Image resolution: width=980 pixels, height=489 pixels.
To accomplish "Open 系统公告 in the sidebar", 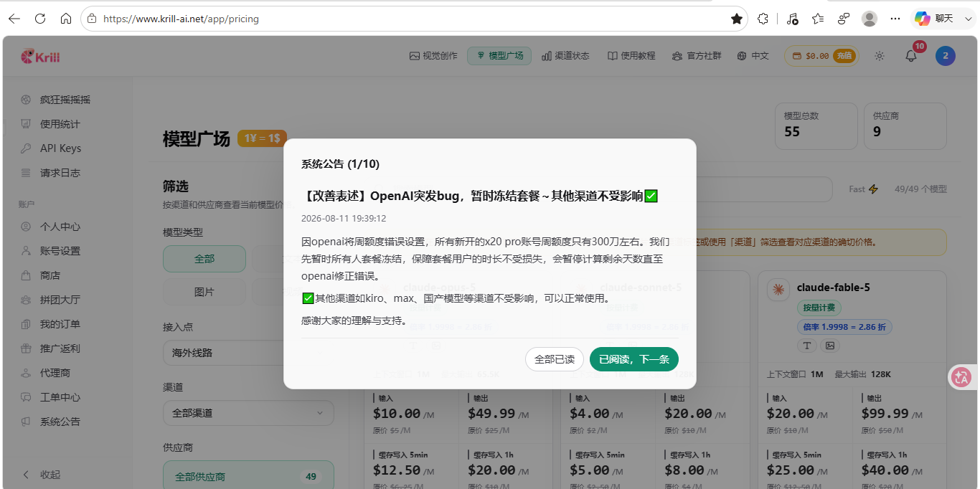I will pos(60,422).
